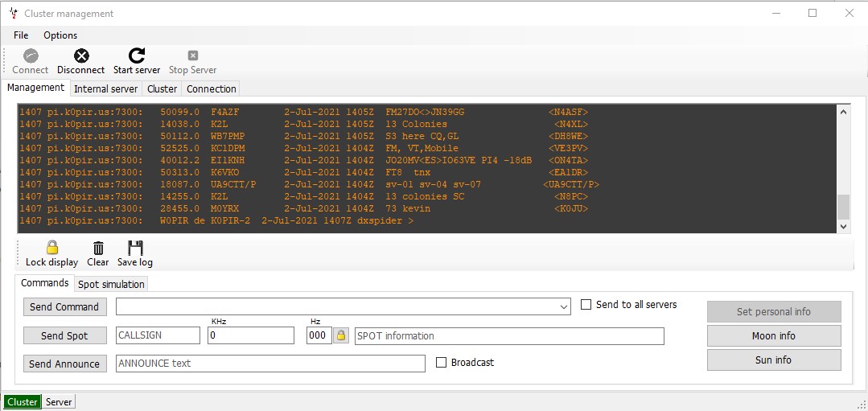Image resolution: width=868 pixels, height=411 pixels.
Task: Switch to Server tab at bottom
Action: click(59, 402)
